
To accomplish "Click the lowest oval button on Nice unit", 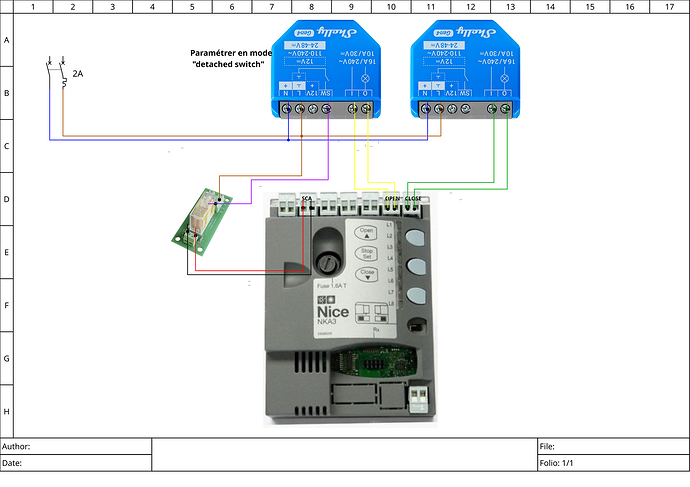I will 415,296.
